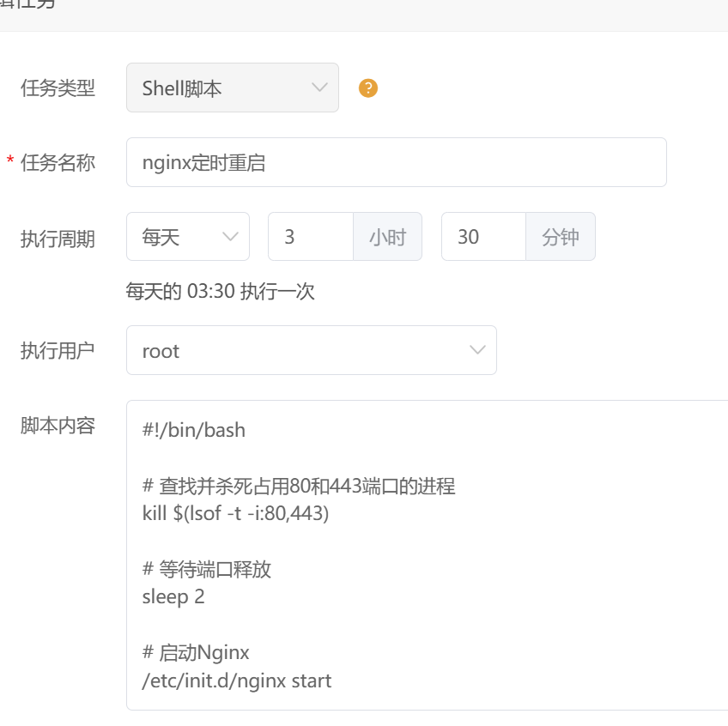This screenshot has width=728, height=726.
Task: Click the hour input showing 3
Action: [x=310, y=237]
